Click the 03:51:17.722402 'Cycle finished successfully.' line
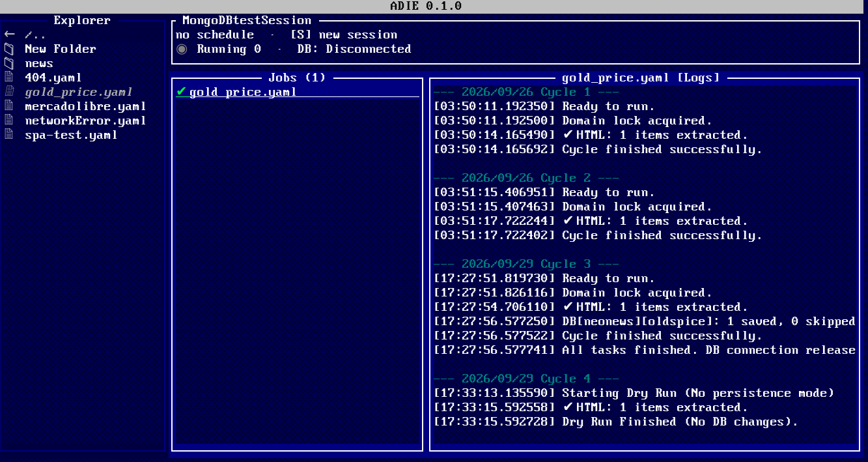Image resolution: width=868 pixels, height=462 pixels. 598,235
